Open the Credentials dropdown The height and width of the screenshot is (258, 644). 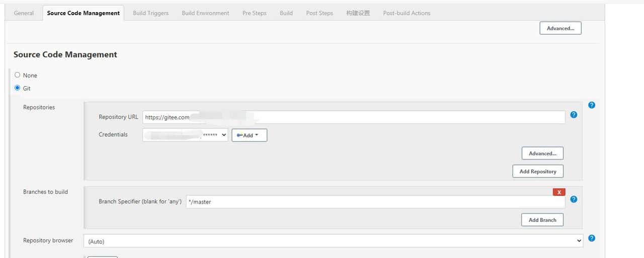click(x=185, y=135)
